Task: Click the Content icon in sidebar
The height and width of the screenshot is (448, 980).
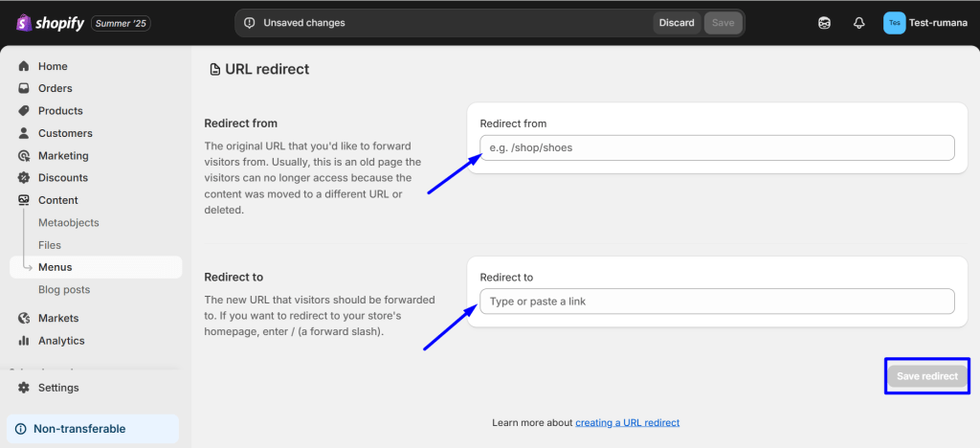Action: (x=24, y=200)
